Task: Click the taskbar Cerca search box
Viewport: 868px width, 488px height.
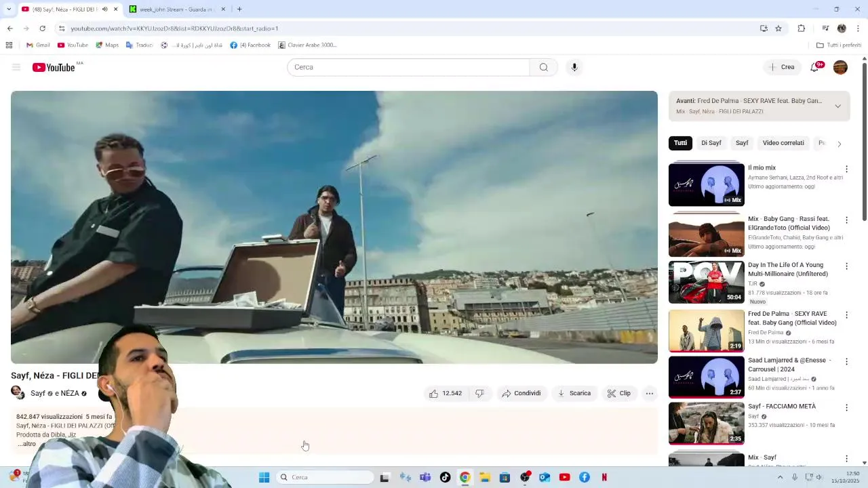Action: click(x=326, y=477)
